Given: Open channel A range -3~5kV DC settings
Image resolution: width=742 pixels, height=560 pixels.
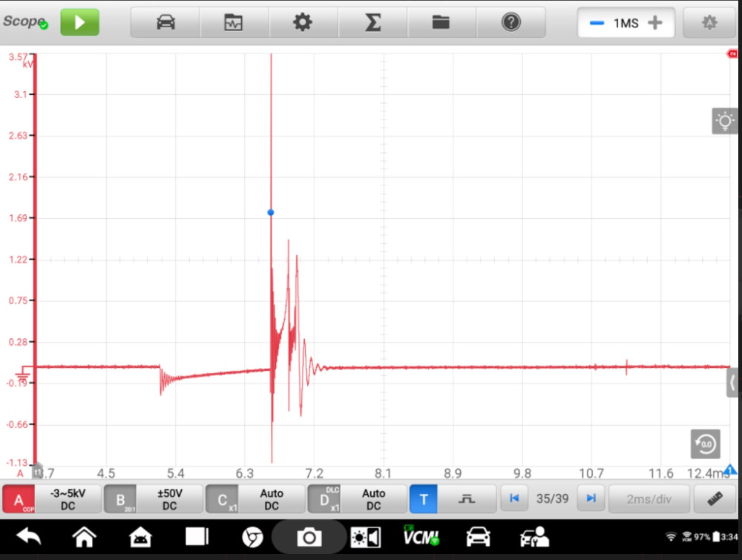Looking at the screenshot, I should [x=68, y=499].
